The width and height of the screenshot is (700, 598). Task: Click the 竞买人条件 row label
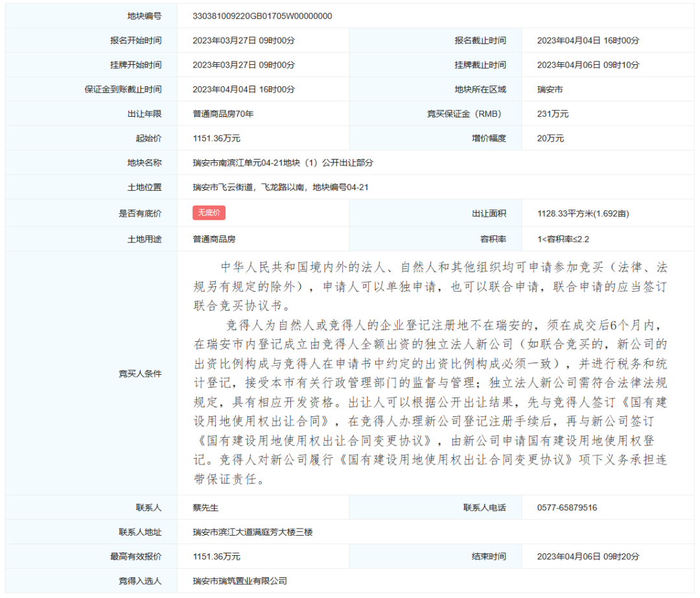pyautogui.click(x=139, y=374)
